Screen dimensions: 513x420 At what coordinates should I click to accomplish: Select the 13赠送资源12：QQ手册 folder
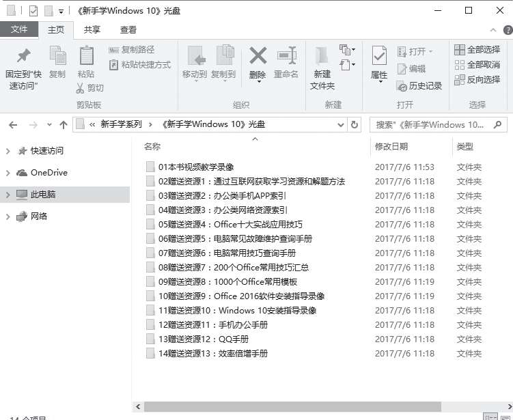204,339
